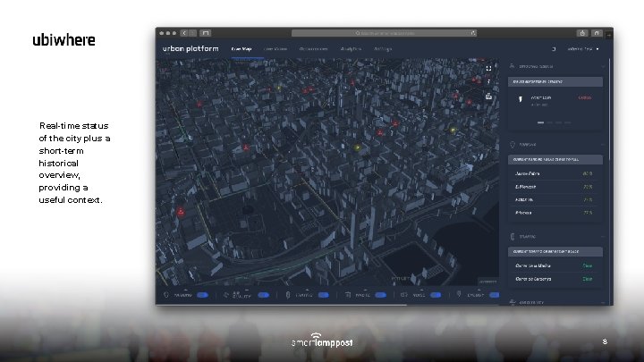
Task: Open the Settings tab
Action: (383, 49)
